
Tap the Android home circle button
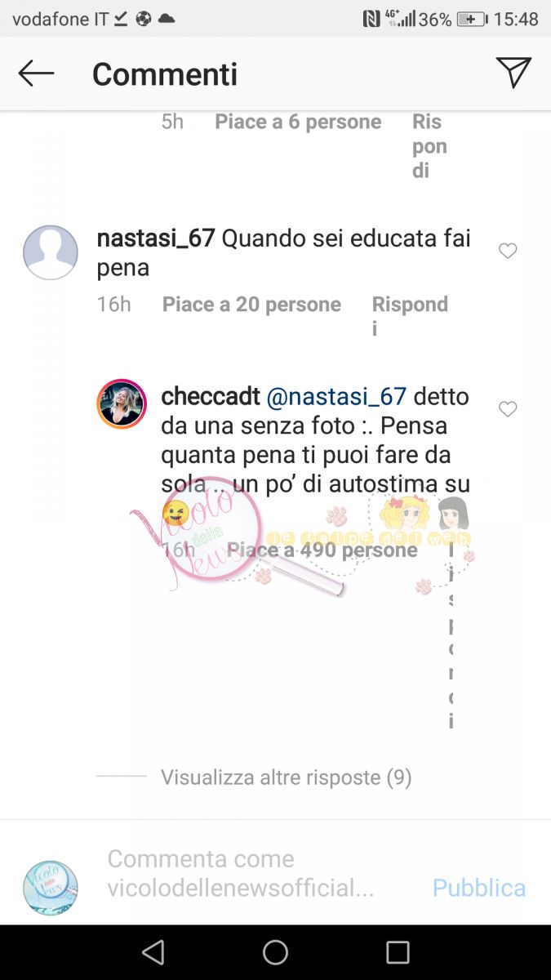(x=275, y=952)
